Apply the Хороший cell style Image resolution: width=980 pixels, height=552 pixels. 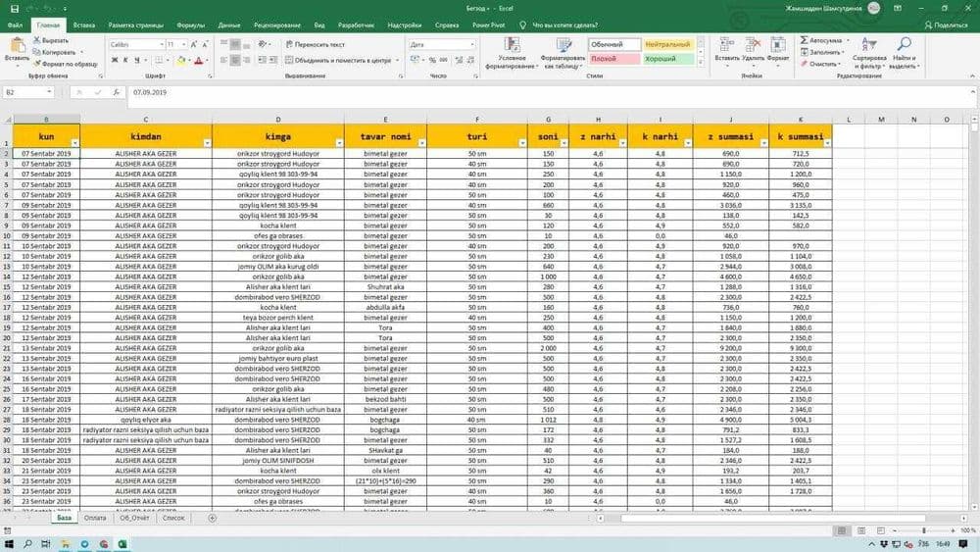pos(668,58)
